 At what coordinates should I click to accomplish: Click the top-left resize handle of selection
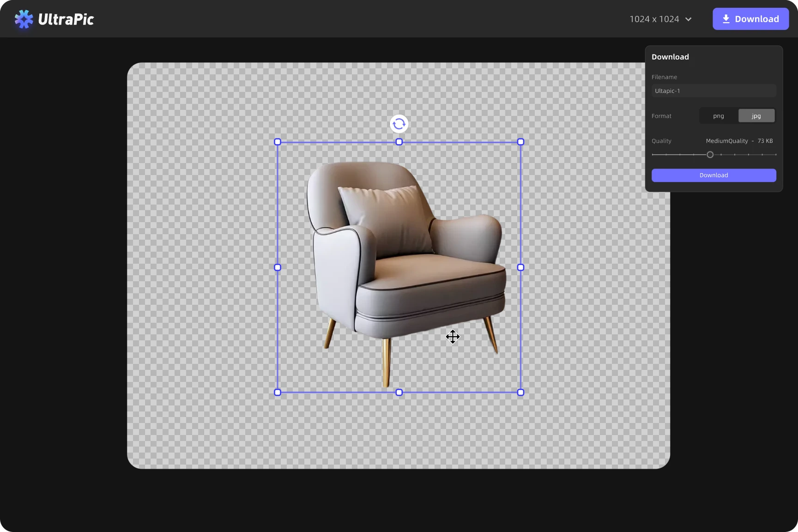pyautogui.click(x=278, y=142)
